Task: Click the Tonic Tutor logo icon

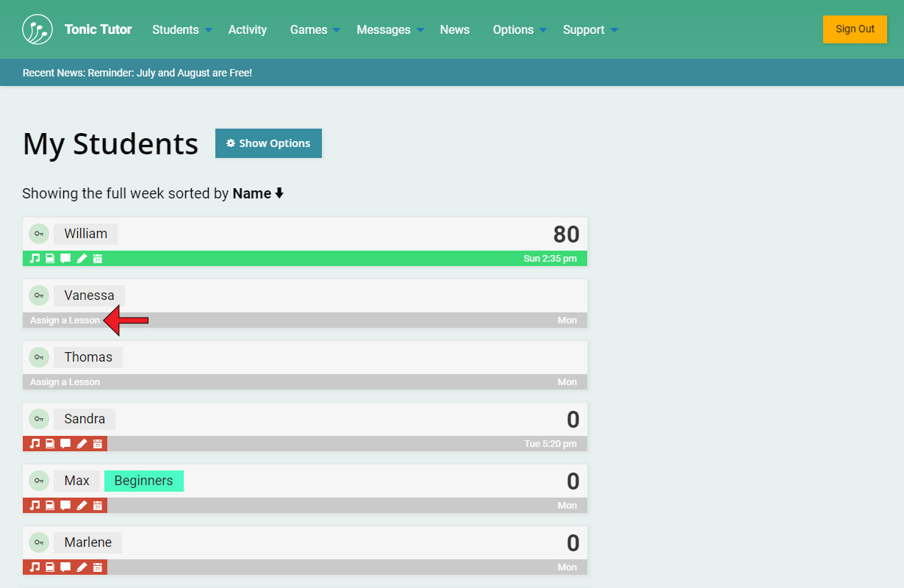Action: point(37,29)
